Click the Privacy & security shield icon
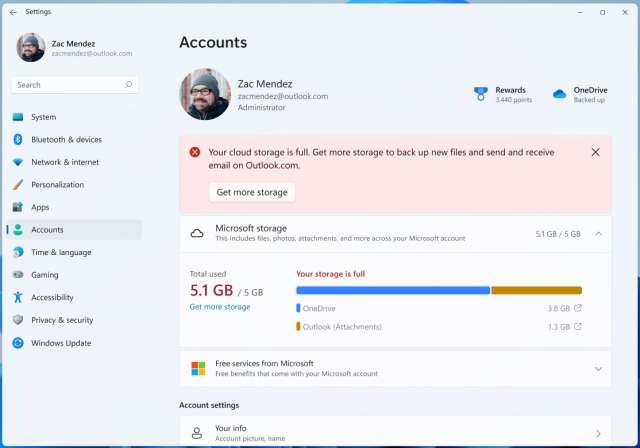This screenshot has height=448, width=640. (18, 320)
